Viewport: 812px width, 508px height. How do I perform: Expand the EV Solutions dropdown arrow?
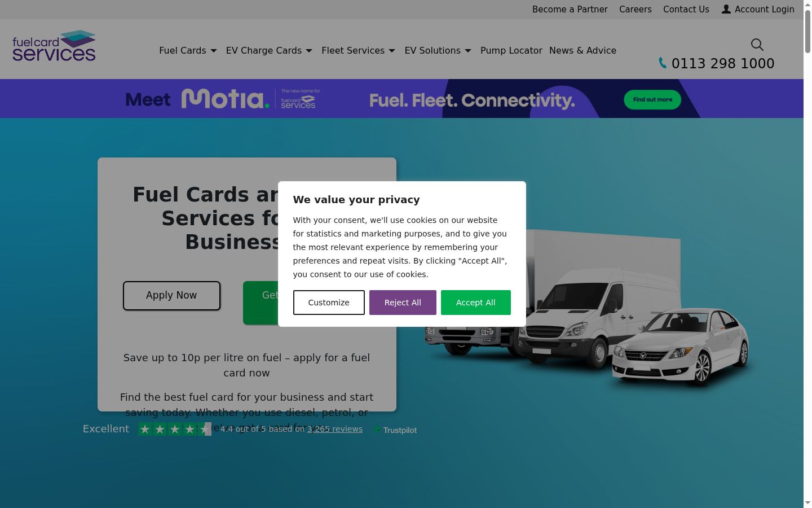468,51
